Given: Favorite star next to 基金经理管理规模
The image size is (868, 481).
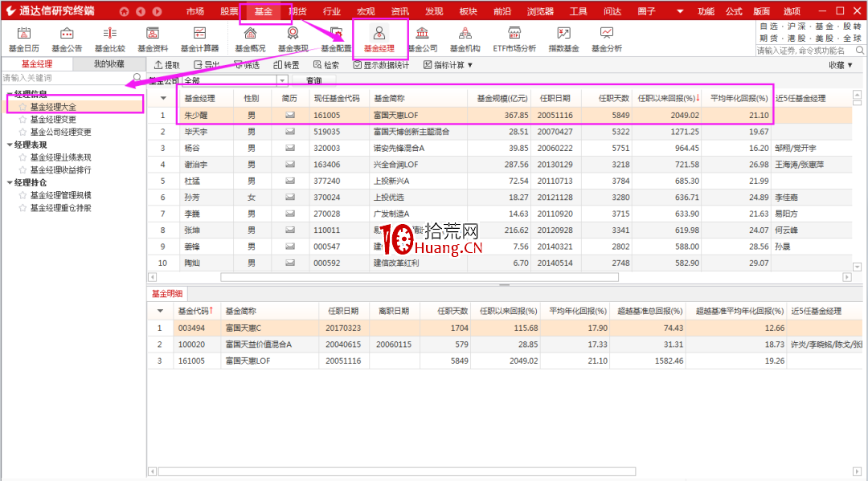Looking at the screenshot, I should (x=23, y=195).
